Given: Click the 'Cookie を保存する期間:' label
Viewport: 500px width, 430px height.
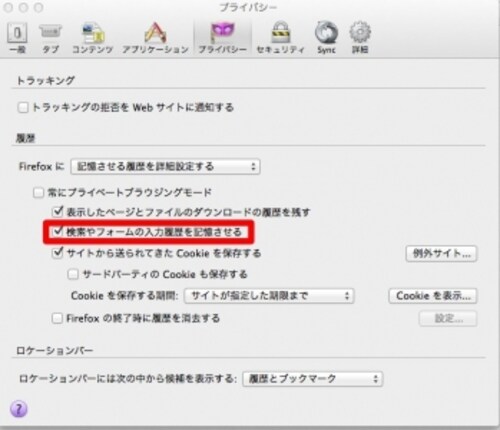Looking at the screenshot, I should tap(125, 296).
